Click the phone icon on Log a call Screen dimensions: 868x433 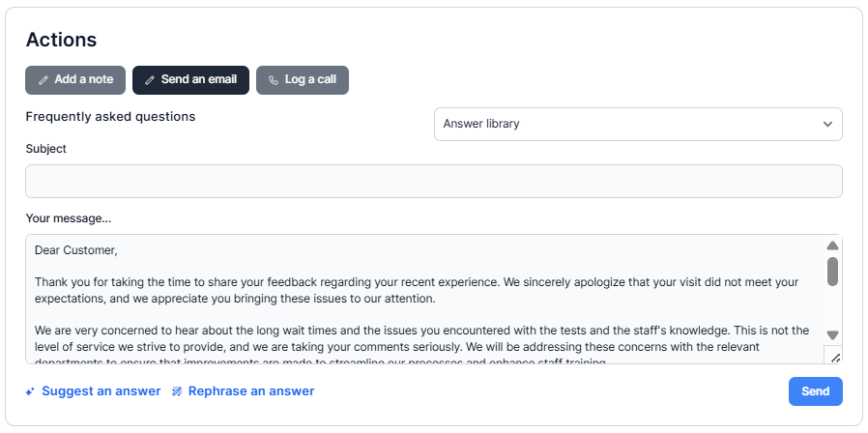pos(274,80)
